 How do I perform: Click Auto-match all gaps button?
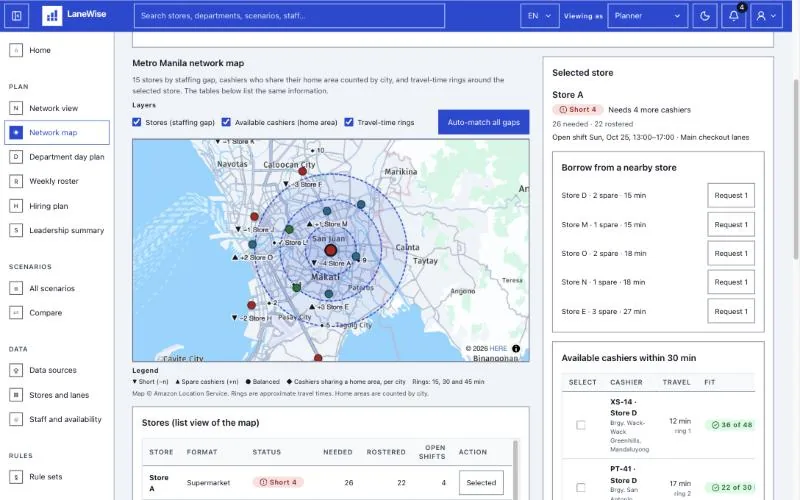tap(484, 122)
